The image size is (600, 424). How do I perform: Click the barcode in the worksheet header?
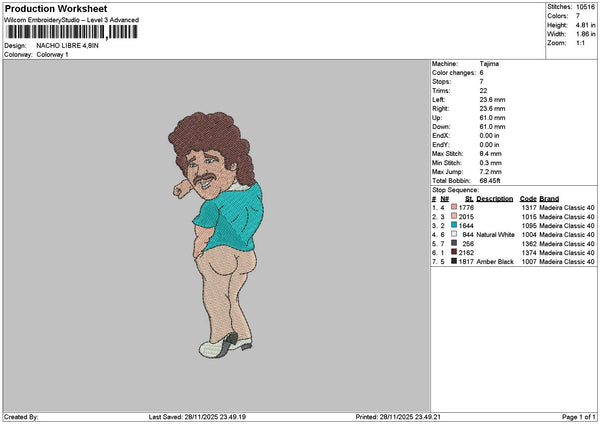72,32
